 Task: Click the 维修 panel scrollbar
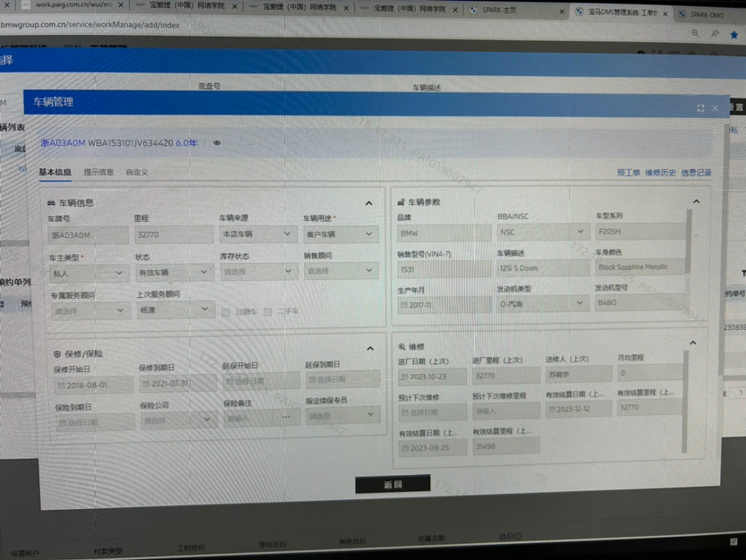click(x=684, y=402)
